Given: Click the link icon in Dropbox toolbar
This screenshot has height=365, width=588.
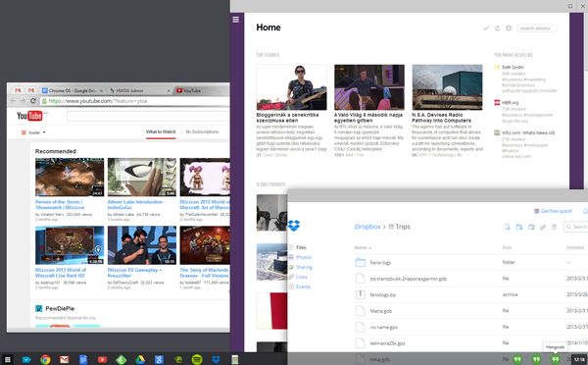Looking at the screenshot, I should click(543, 227).
